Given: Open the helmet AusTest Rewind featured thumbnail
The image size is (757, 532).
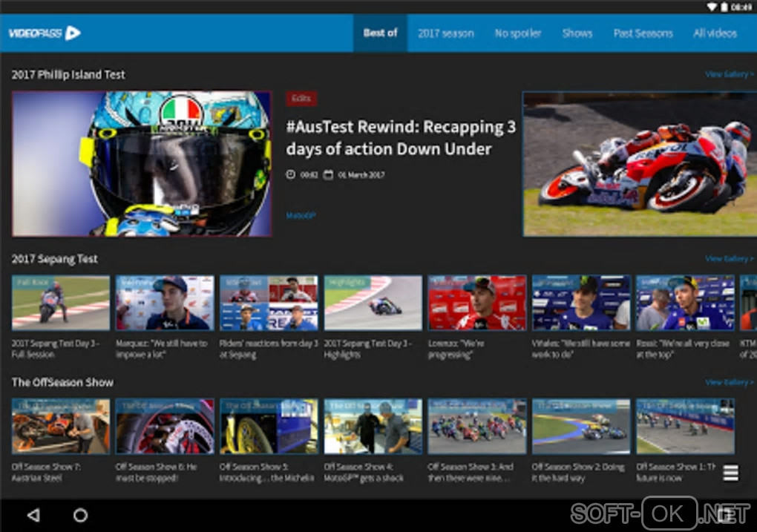Looking at the screenshot, I should point(142,164).
